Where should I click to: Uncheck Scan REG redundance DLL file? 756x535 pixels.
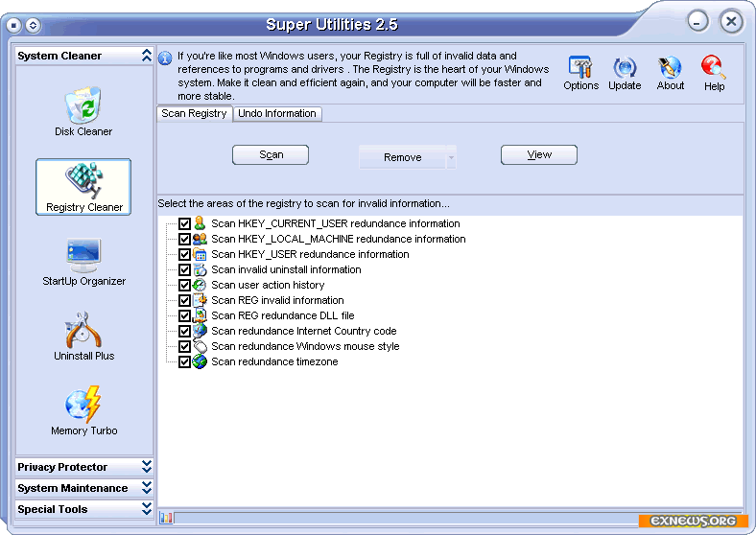point(184,315)
